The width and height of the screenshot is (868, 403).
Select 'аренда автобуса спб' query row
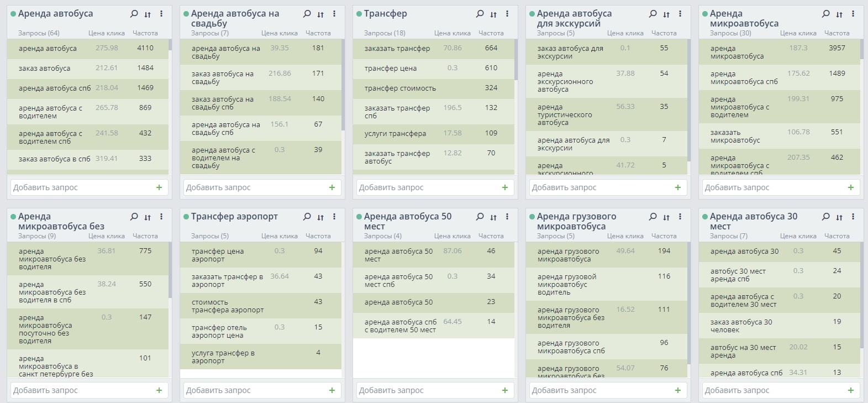(55, 88)
